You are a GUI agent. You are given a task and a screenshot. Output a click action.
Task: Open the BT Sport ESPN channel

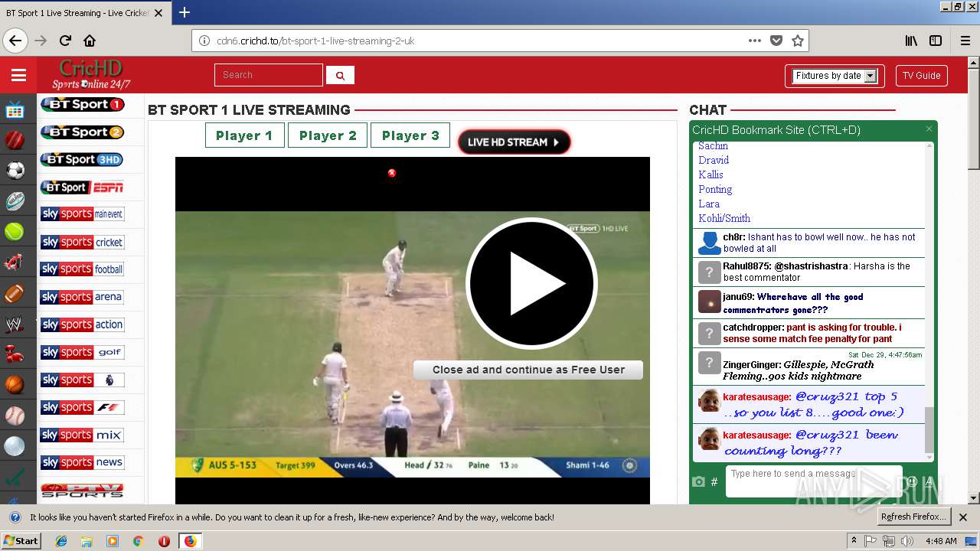coord(82,187)
